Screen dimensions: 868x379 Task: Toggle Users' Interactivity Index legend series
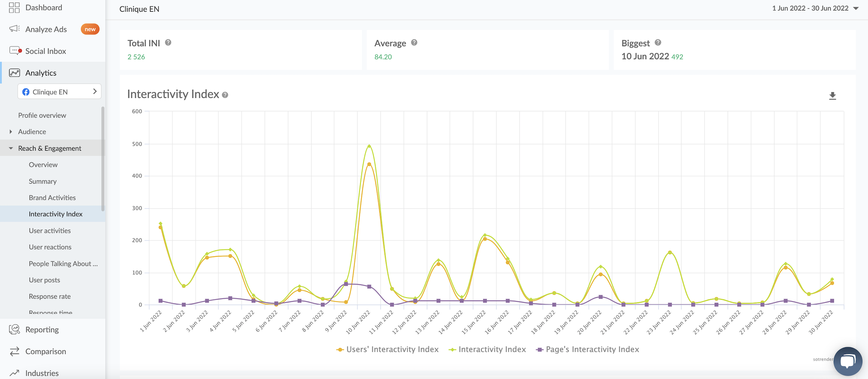[387, 349]
